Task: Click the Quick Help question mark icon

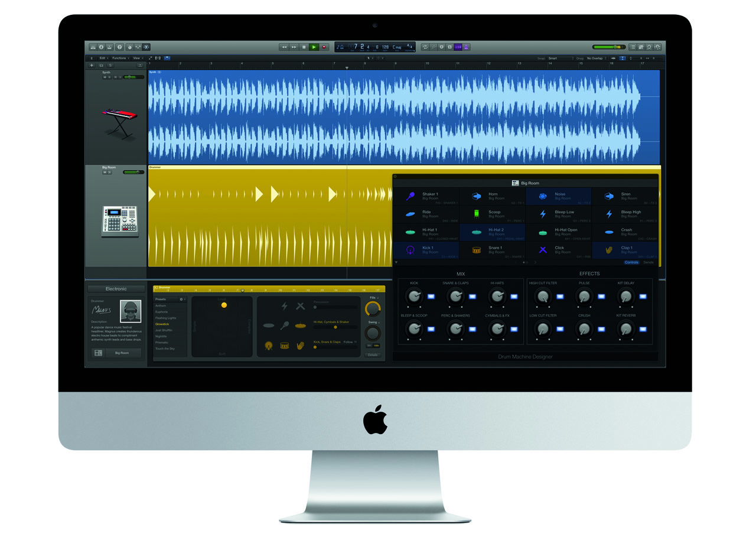Action: coord(119,47)
